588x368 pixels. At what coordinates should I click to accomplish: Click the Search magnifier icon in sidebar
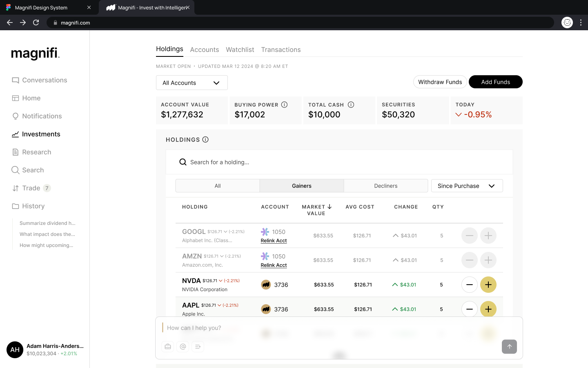16,170
